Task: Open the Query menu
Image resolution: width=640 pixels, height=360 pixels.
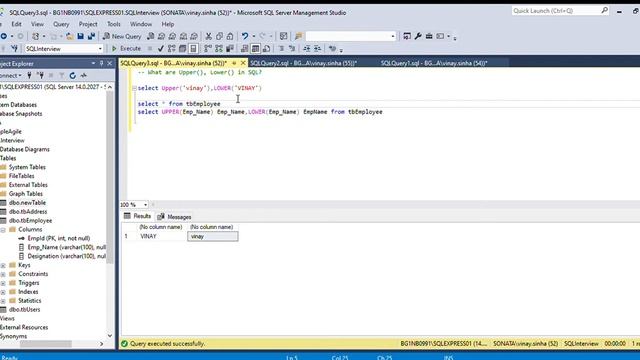Action: 61,24
